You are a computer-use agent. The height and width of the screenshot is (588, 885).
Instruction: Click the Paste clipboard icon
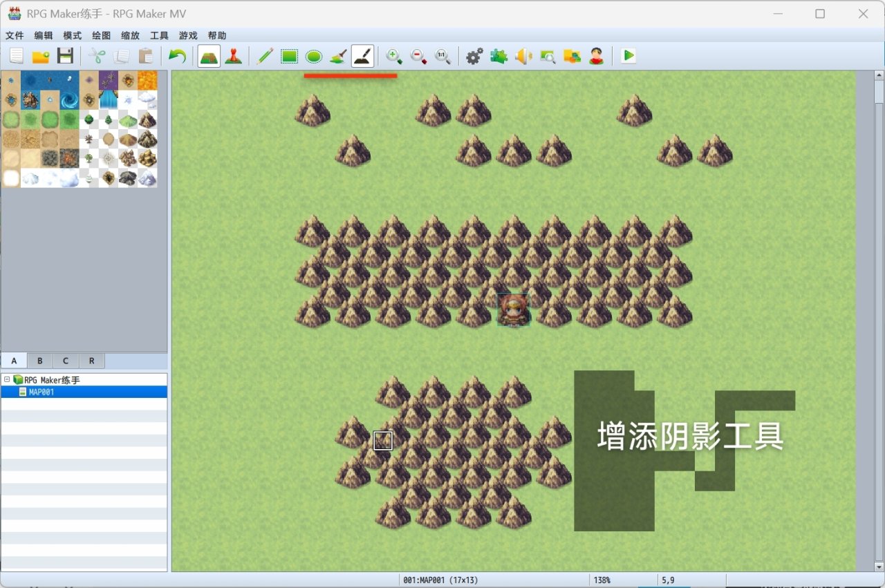pos(145,56)
